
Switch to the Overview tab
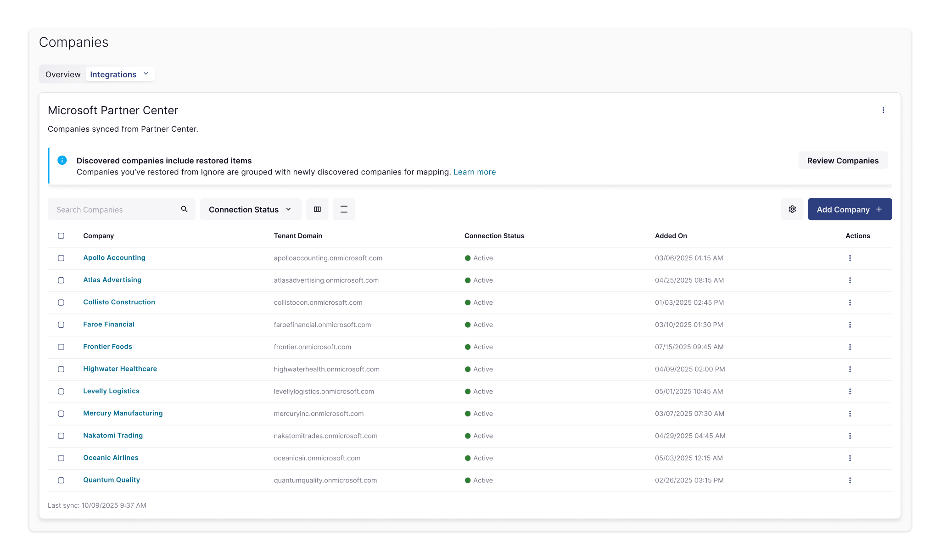point(62,74)
